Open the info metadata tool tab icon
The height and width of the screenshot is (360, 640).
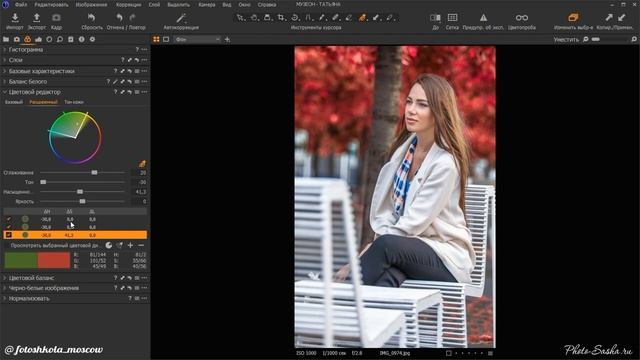[x=82, y=40]
